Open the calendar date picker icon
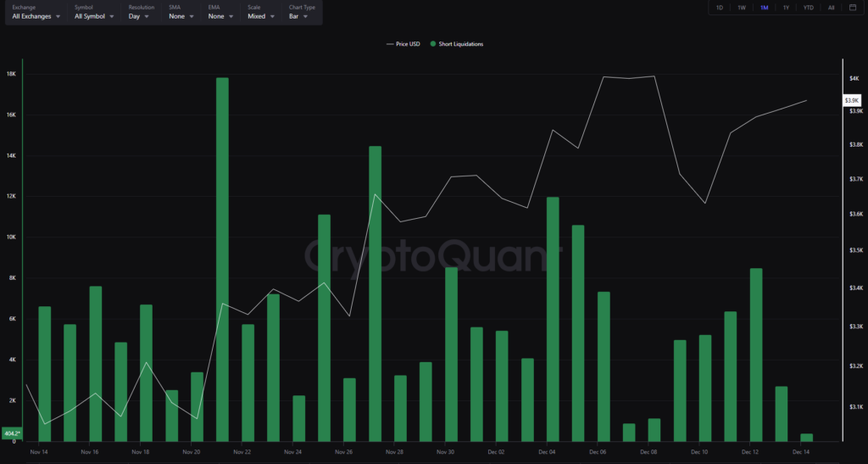This screenshot has height=464, width=868. pos(853,8)
